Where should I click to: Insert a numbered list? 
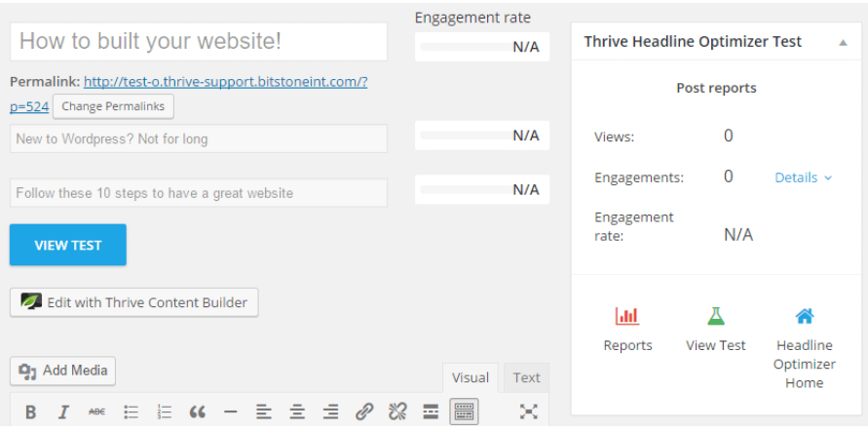pos(164,412)
